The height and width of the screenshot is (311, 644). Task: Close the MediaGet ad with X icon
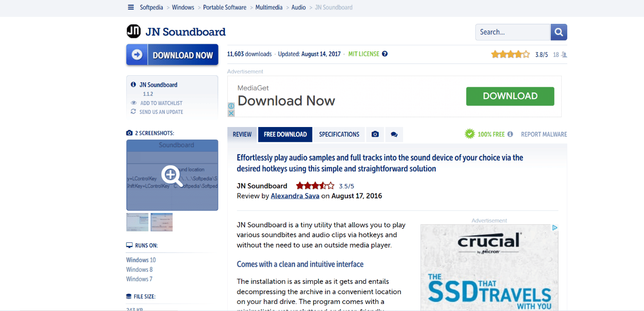231,113
